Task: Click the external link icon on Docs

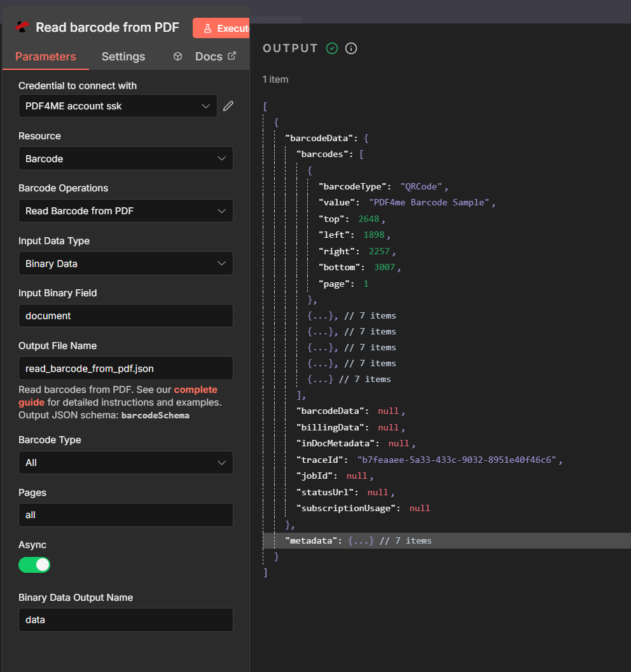Action: [x=232, y=56]
